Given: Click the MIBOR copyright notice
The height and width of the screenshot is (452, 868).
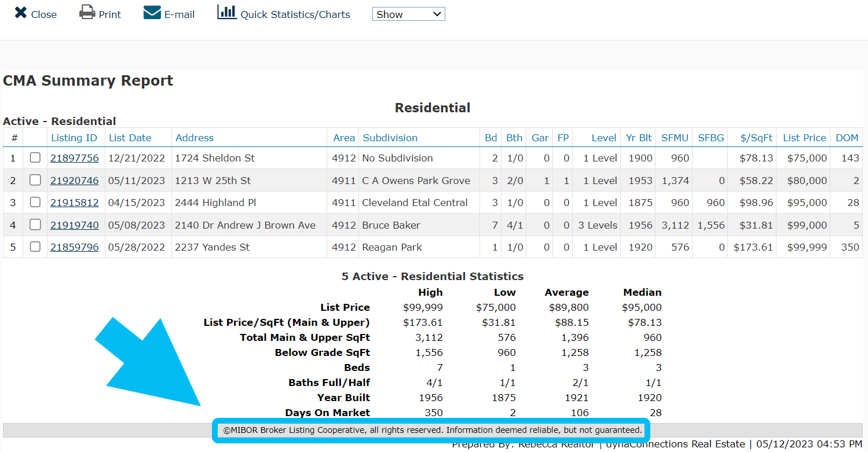Looking at the screenshot, I should [x=433, y=430].
